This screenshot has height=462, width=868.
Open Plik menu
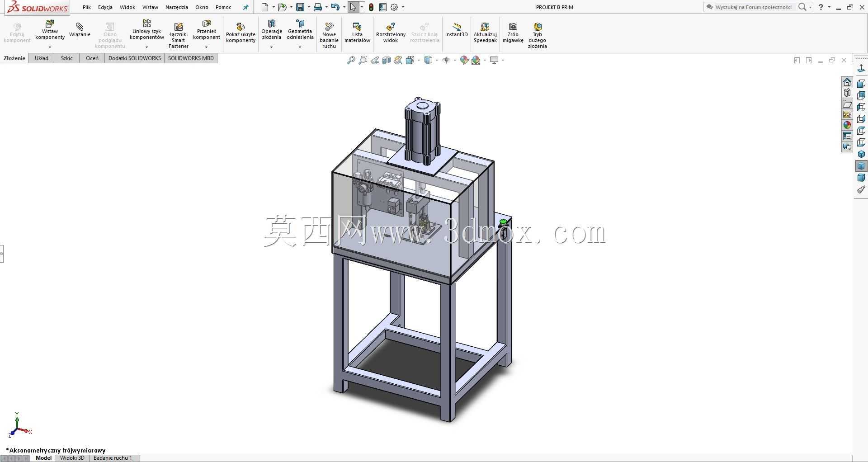tap(87, 7)
